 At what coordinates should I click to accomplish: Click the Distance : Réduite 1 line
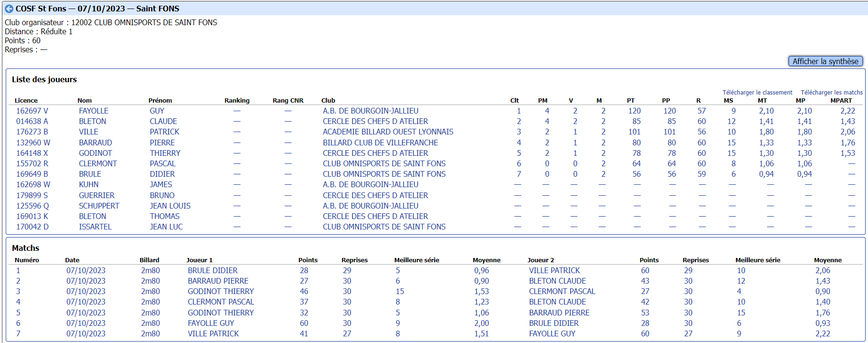pos(38,31)
